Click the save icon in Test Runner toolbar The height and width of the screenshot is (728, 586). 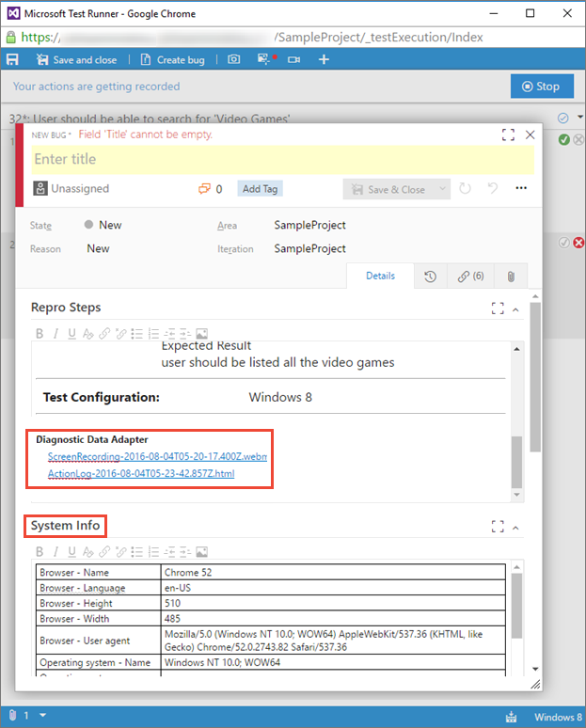pos(12,59)
